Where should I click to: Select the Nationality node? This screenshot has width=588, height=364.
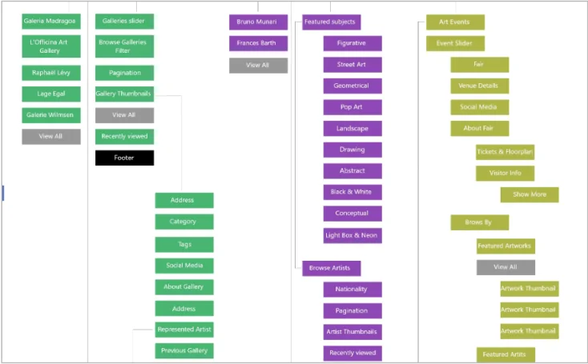coord(352,289)
